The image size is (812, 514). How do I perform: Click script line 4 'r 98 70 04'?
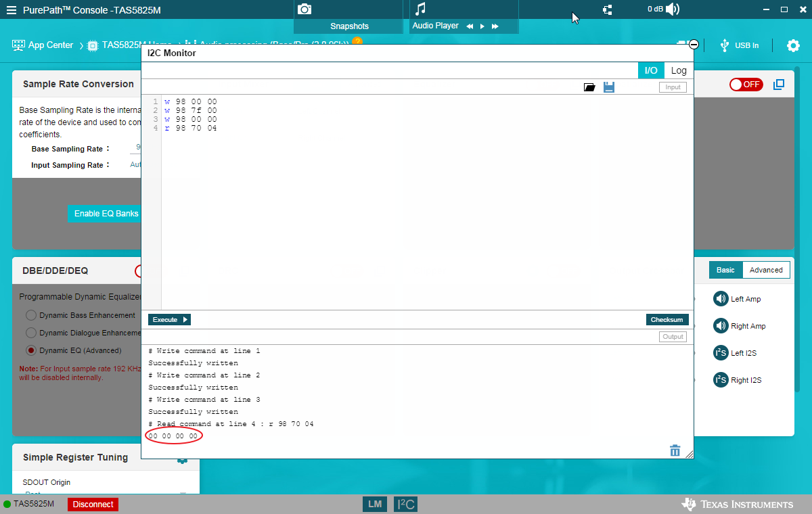(x=191, y=128)
